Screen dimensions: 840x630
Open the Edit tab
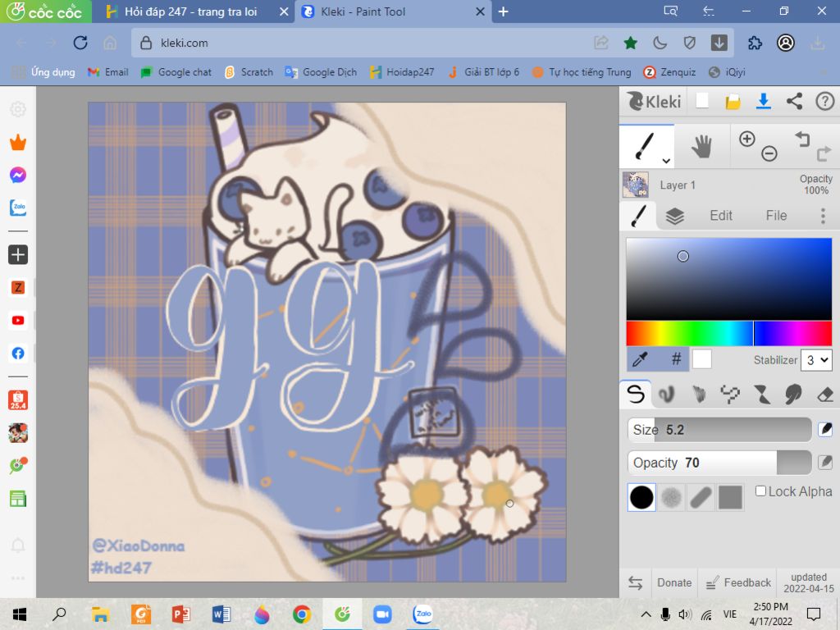[720, 216]
